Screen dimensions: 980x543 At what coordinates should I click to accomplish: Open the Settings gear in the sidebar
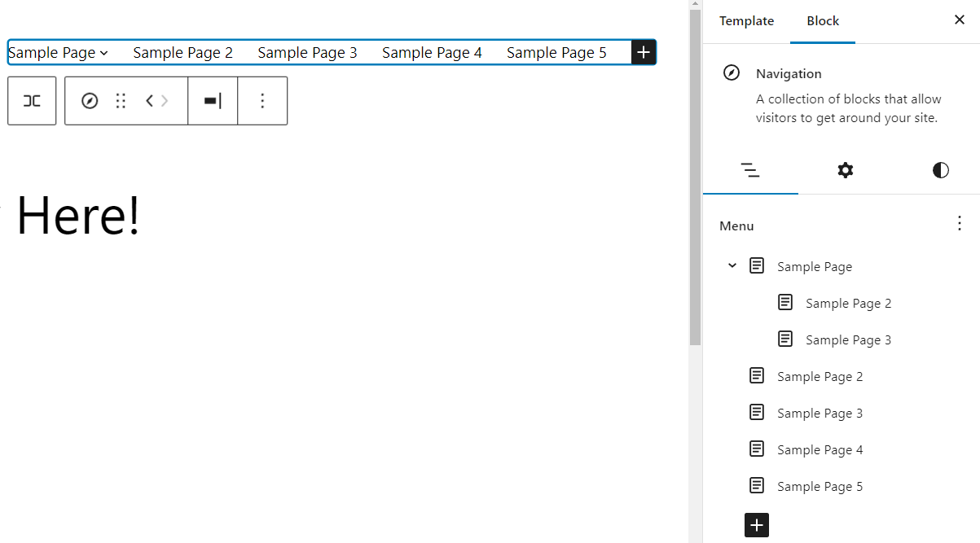845,170
